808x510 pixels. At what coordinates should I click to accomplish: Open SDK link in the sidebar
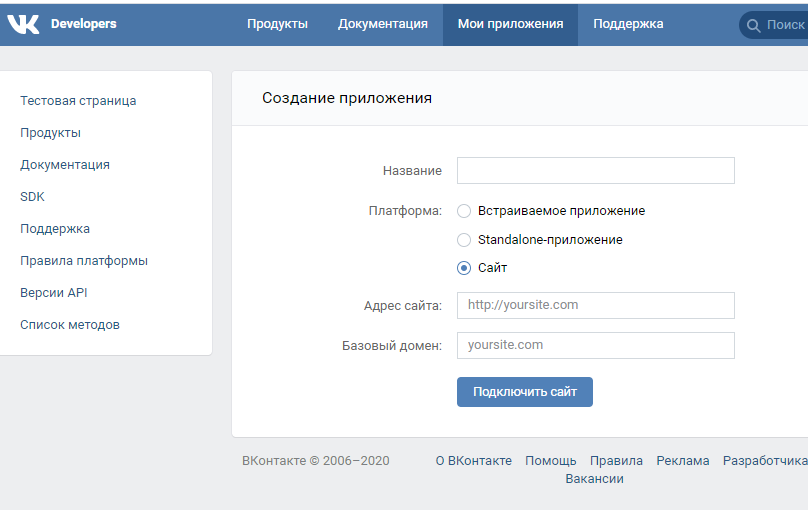[32, 197]
